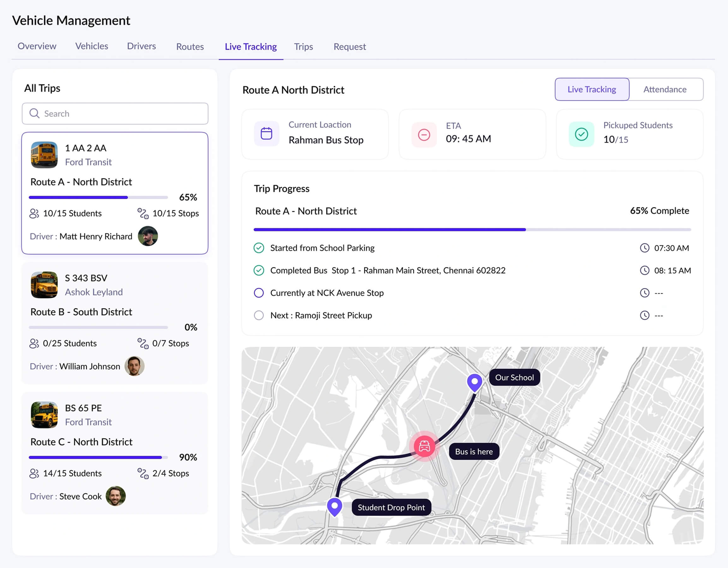The height and width of the screenshot is (568, 728).
Task: Select the Live Tracking segmented toggle
Action: click(x=592, y=89)
